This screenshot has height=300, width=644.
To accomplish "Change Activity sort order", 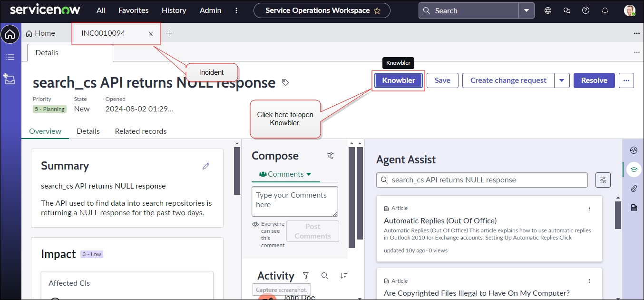I will coord(344,276).
